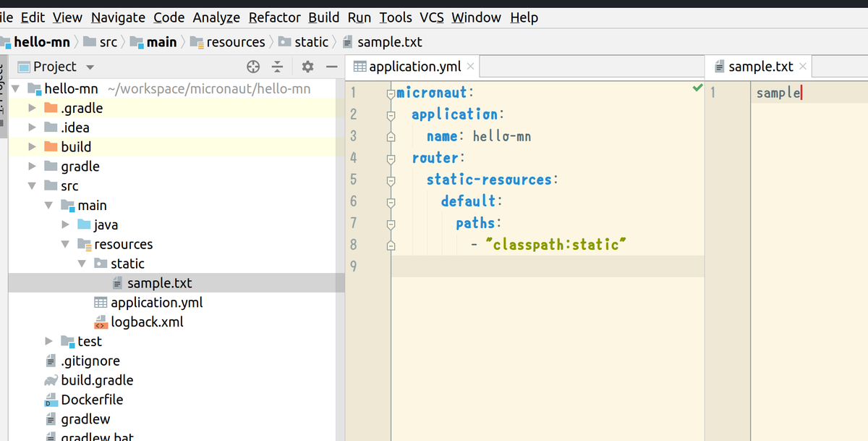This screenshot has height=441, width=868.
Task: Hide the Project tool window
Action: 331,67
